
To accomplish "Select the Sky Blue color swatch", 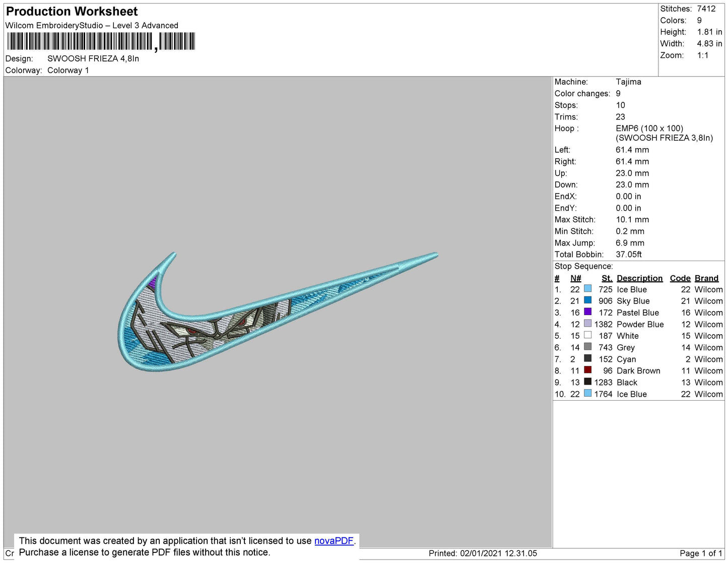I will (x=587, y=300).
